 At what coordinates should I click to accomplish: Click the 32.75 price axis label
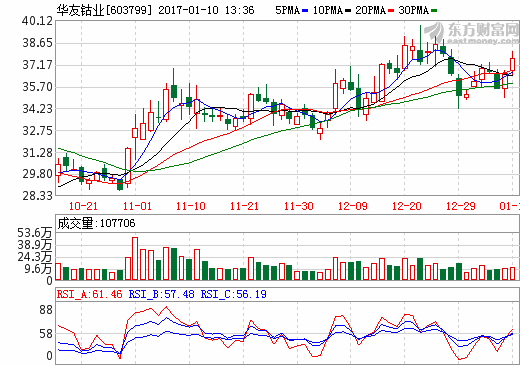click(x=38, y=131)
